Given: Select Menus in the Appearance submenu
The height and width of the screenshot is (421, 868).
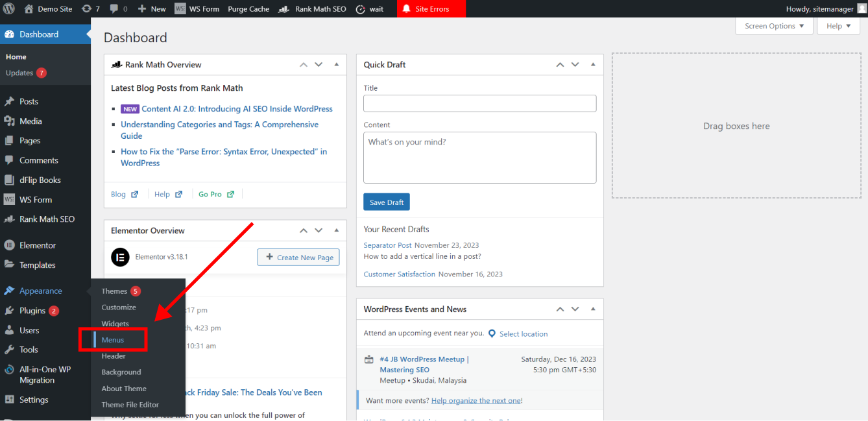Looking at the screenshot, I should pos(113,340).
